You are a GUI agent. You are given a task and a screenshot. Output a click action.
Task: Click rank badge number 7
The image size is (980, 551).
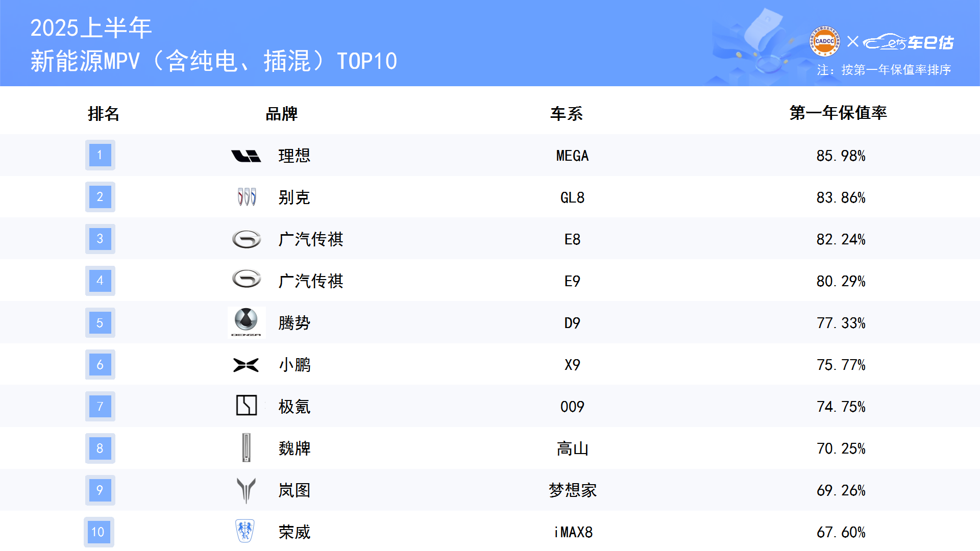[x=100, y=406]
